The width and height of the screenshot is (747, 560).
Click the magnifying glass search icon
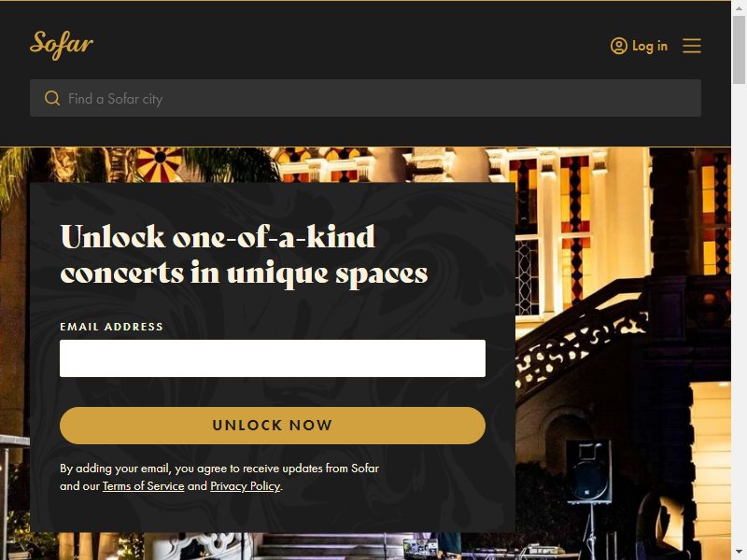[52, 98]
